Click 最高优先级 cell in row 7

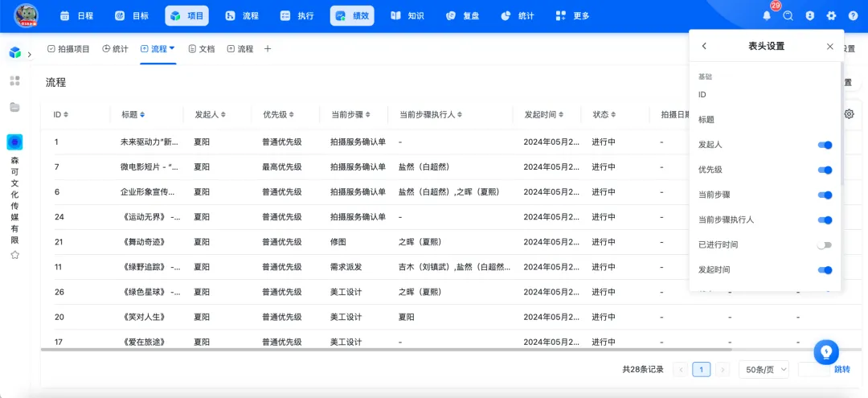[x=282, y=166]
